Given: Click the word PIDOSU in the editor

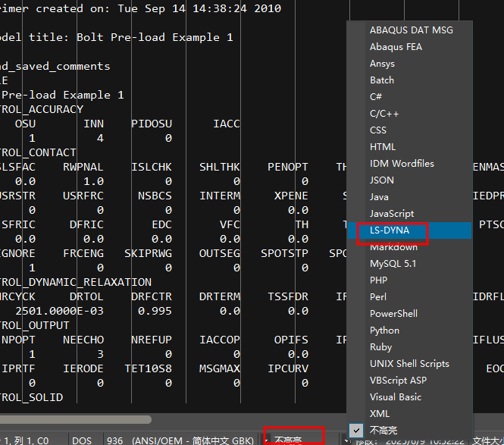Looking at the screenshot, I should pos(152,124).
